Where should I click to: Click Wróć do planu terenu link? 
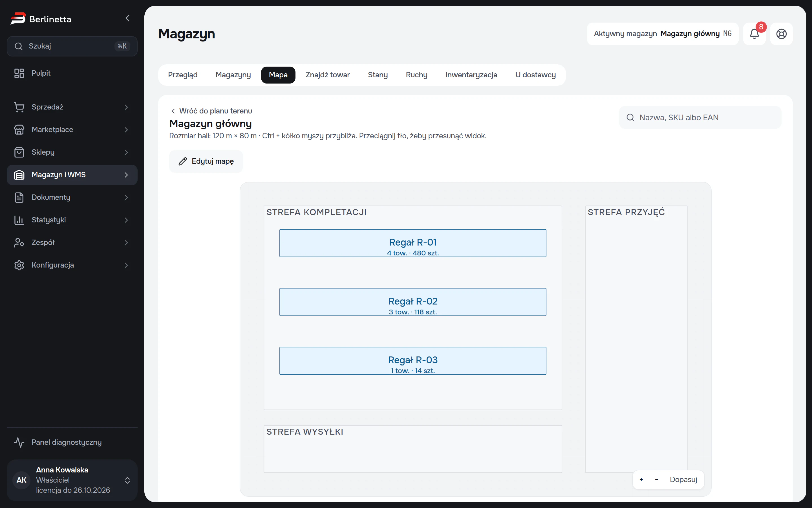[x=211, y=111]
